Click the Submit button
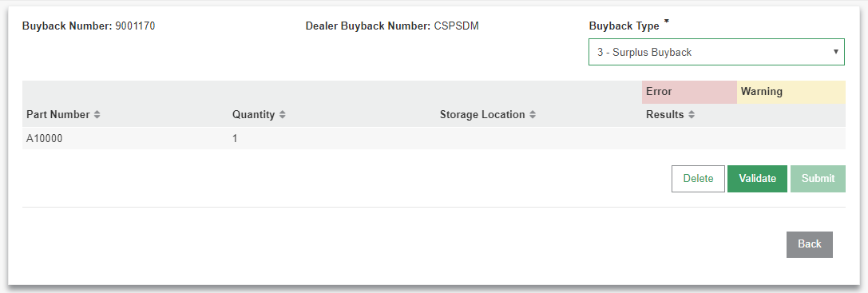This screenshot has width=868, height=293. 818,179
